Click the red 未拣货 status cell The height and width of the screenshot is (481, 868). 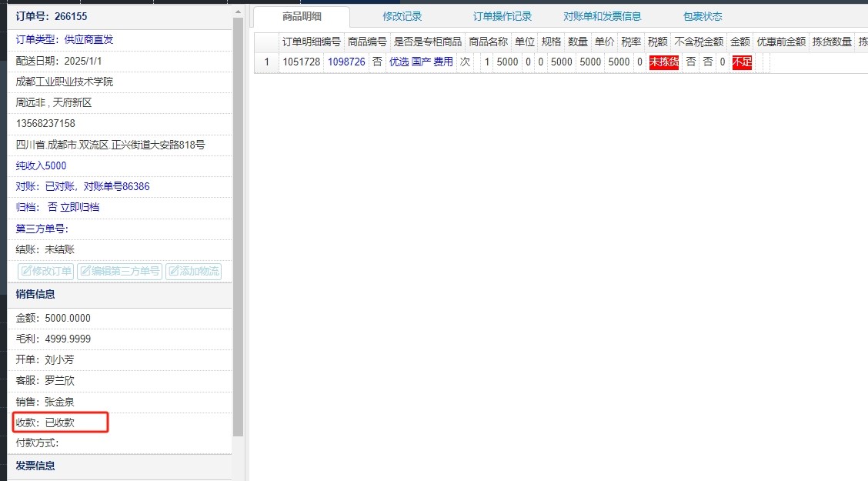coord(664,62)
